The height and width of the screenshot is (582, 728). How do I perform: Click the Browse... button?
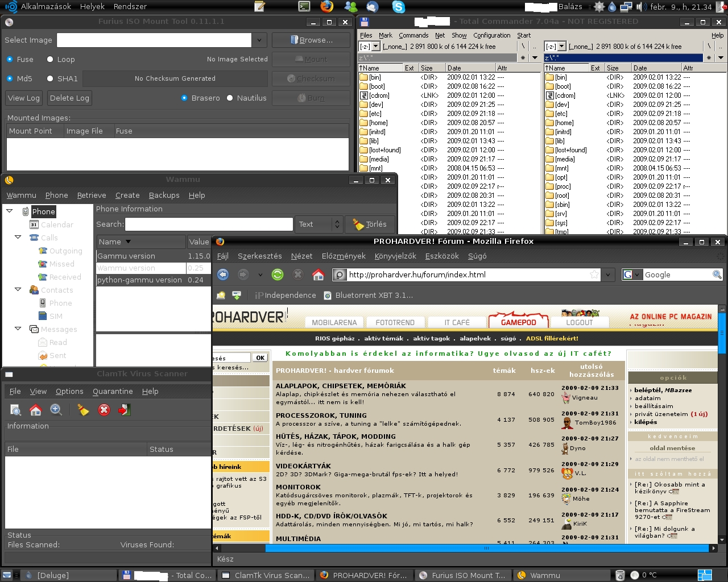(x=311, y=40)
